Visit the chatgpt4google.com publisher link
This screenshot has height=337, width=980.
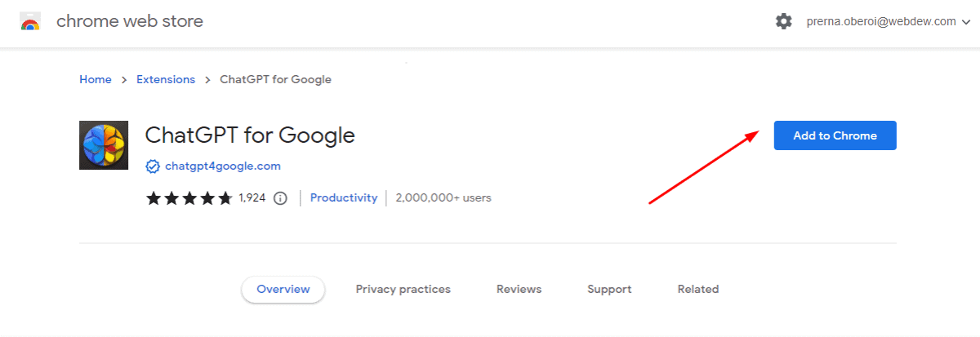[222, 166]
